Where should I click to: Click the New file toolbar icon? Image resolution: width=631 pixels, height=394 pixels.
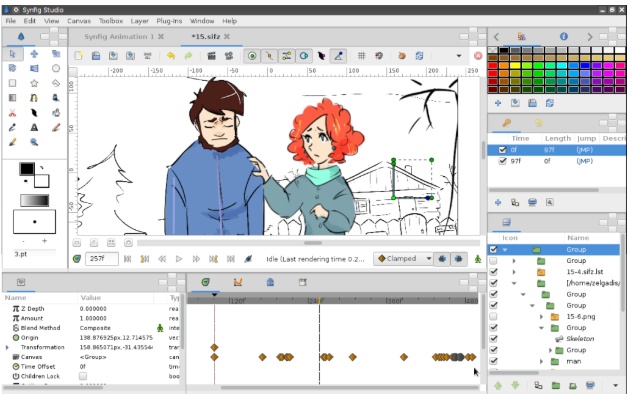(78, 56)
